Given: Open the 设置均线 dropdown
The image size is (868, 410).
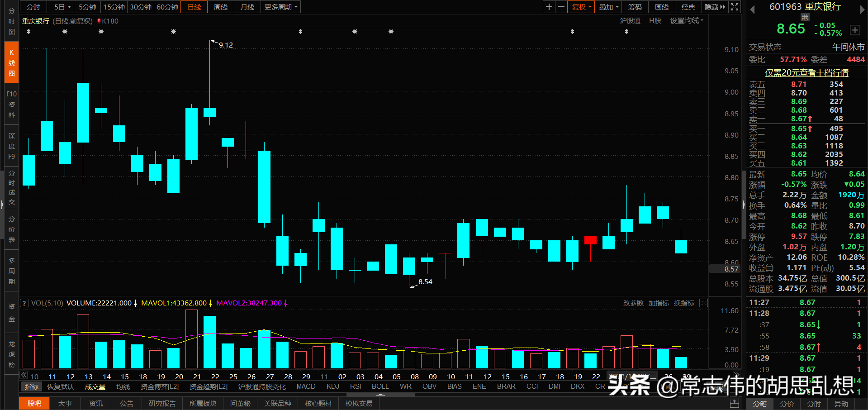Looking at the screenshot, I should (x=686, y=20).
